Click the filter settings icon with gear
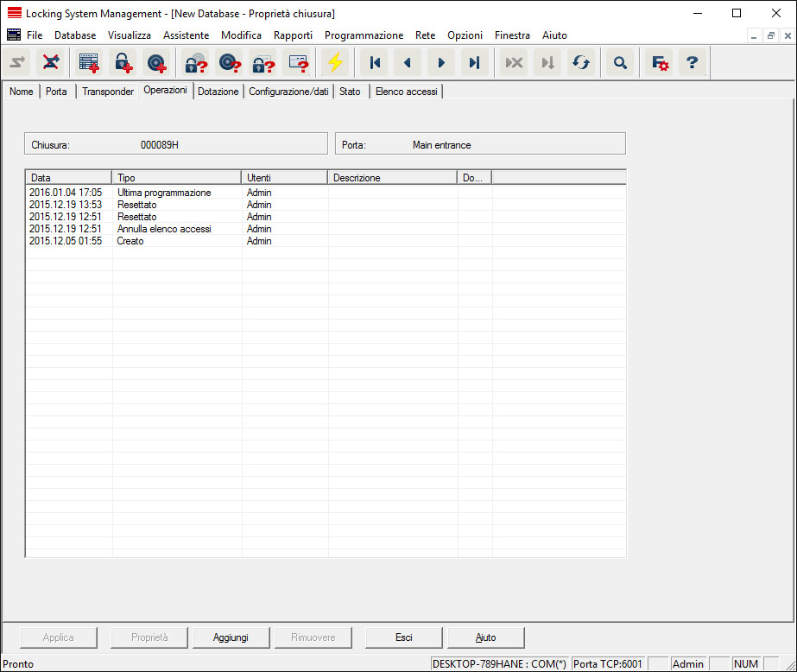This screenshot has width=797, height=672. coord(660,63)
